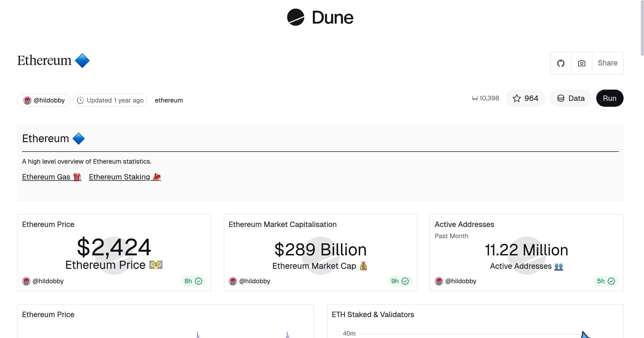Click the camera screenshot icon
The height and width of the screenshot is (338, 644).
(581, 63)
